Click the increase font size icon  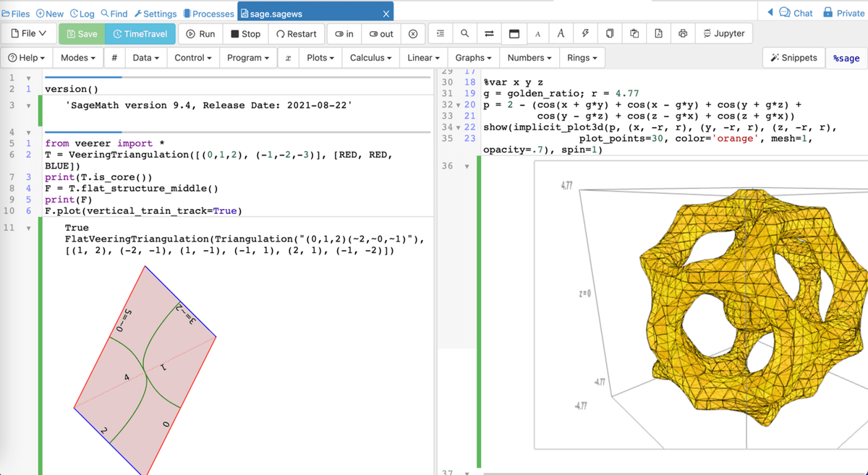point(561,33)
